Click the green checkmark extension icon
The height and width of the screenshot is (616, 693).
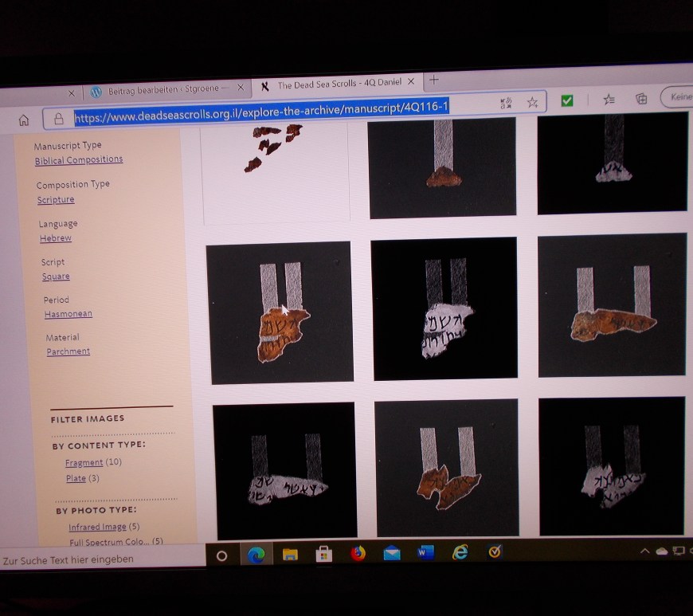point(567,101)
